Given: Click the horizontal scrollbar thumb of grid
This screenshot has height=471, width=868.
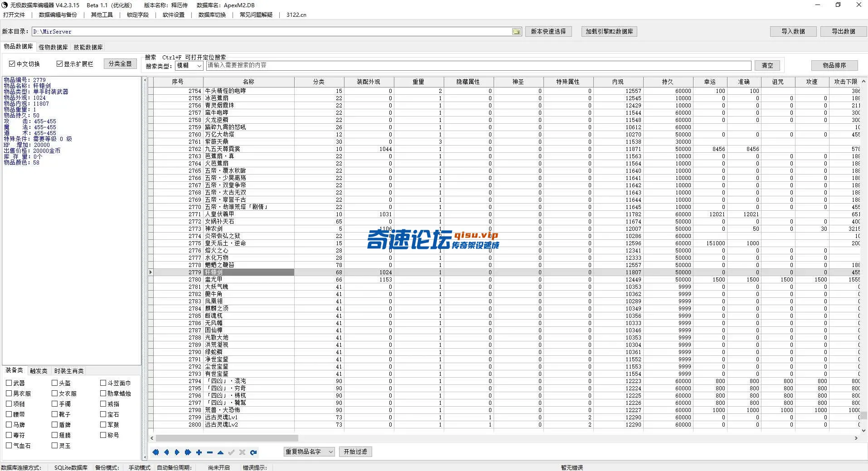Looking at the screenshot, I should (x=227, y=438).
